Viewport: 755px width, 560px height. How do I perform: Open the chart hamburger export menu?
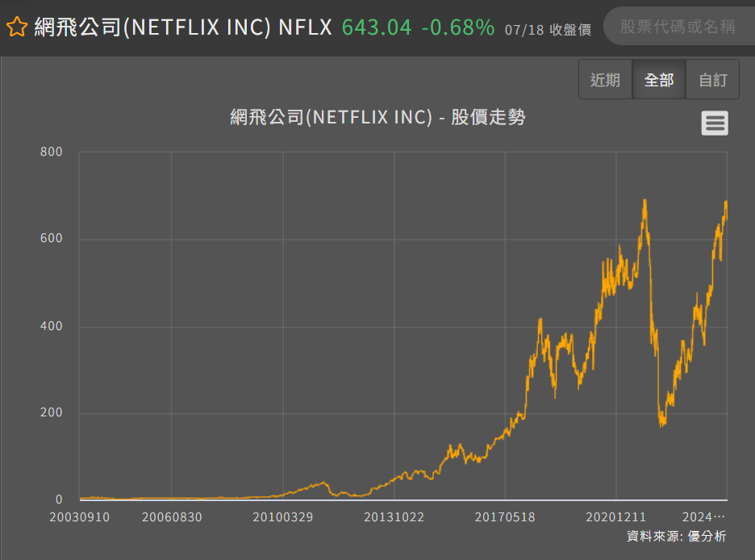715,123
